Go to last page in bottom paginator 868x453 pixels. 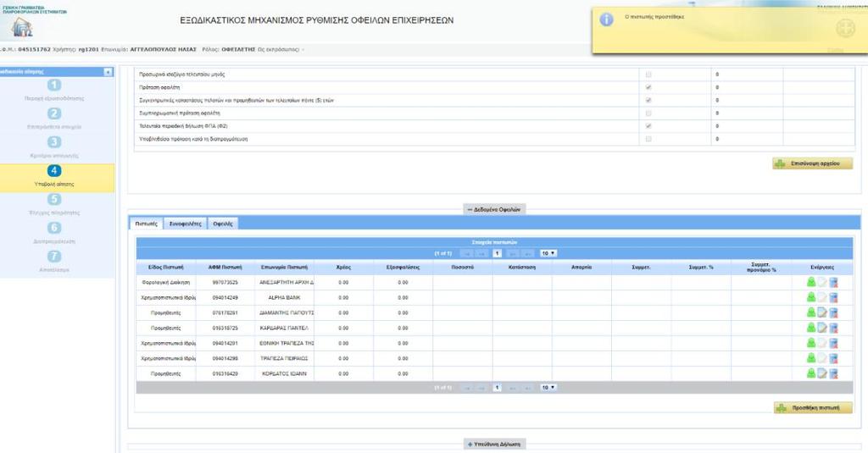pos(529,388)
